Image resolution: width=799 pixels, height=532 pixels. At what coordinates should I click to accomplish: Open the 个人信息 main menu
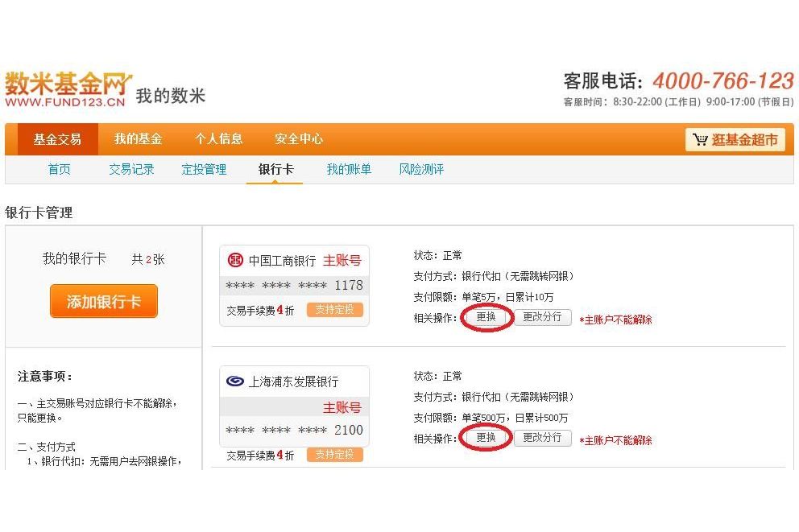pyautogui.click(x=218, y=138)
